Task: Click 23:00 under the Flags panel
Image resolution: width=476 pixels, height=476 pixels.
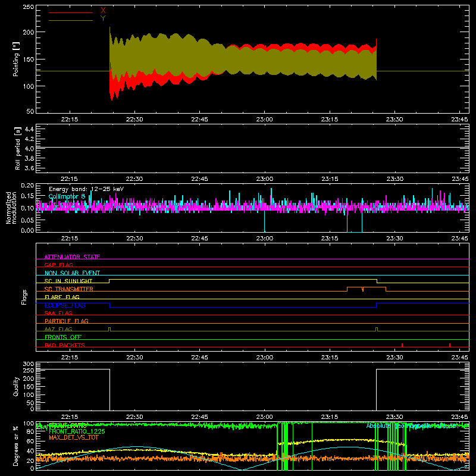Action: (x=264, y=358)
